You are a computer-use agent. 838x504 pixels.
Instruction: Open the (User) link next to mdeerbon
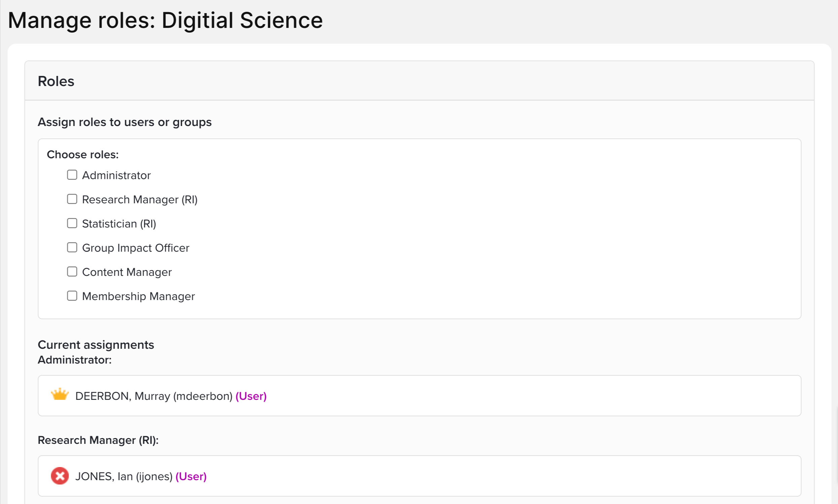click(251, 396)
